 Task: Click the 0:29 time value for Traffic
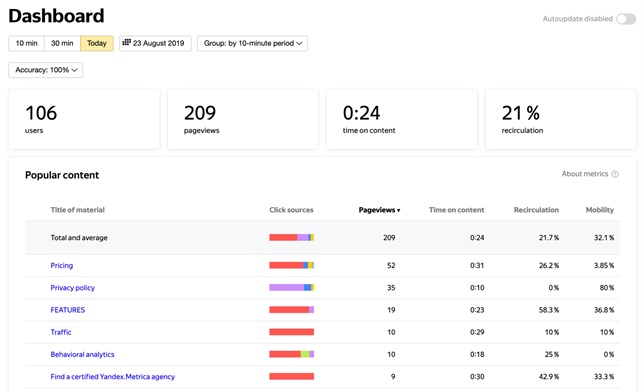pos(477,332)
